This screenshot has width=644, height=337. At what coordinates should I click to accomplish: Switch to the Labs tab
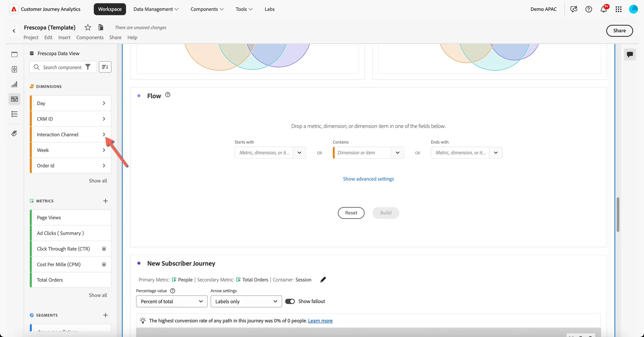[x=269, y=9]
